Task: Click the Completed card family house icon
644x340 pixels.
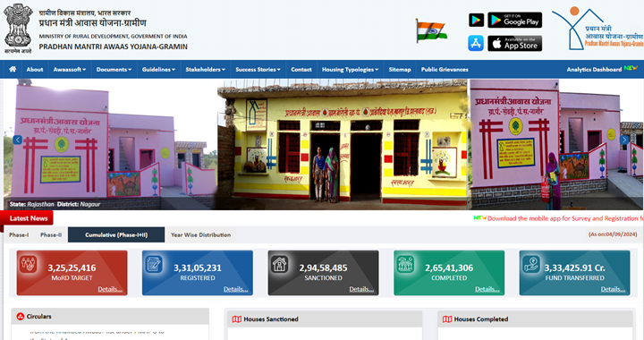Action: [x=405, y=264]
